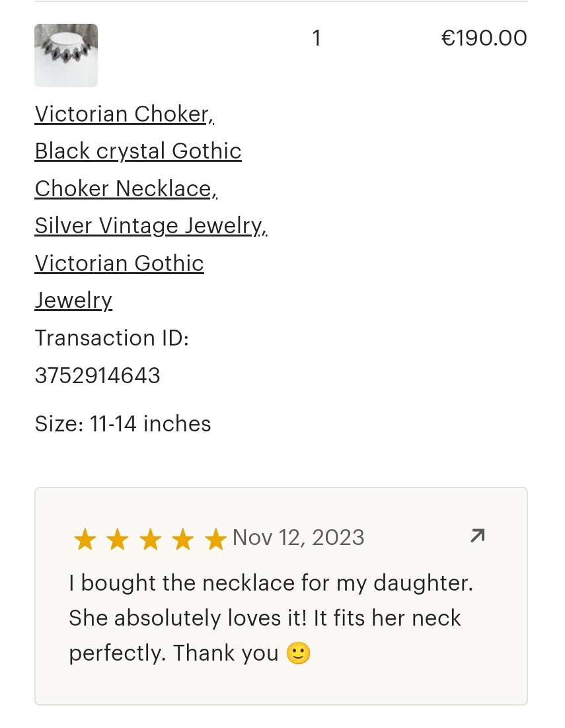Click the middle star of the review rating
This screenshot has width=565, height=728.
click(x=150, y=538)
